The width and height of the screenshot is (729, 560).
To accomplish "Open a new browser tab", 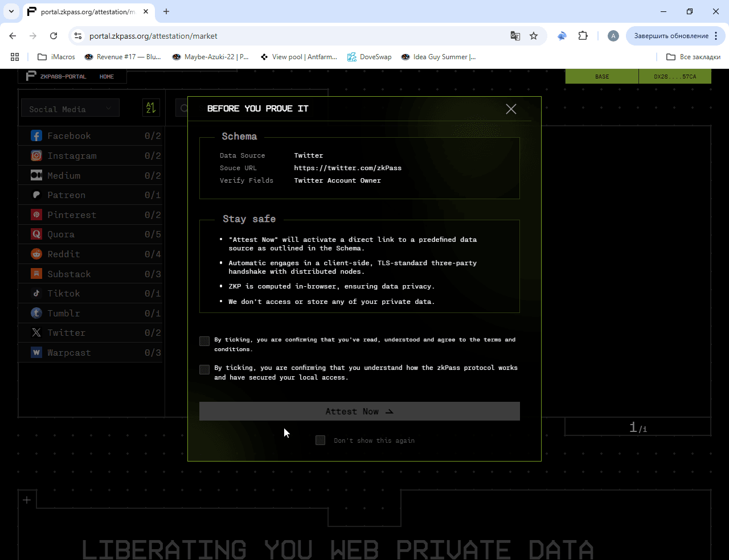I will pyautogui.click(x=166, y=11).
